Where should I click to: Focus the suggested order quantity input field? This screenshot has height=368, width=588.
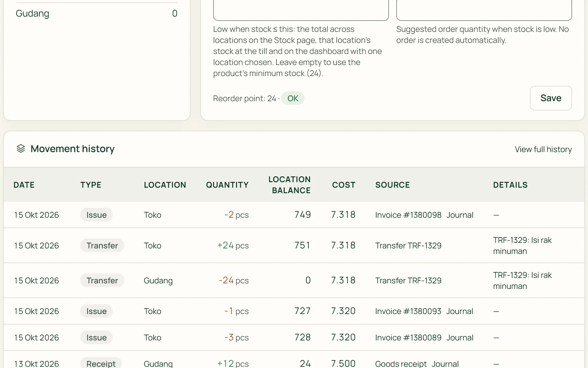(484, 10)
